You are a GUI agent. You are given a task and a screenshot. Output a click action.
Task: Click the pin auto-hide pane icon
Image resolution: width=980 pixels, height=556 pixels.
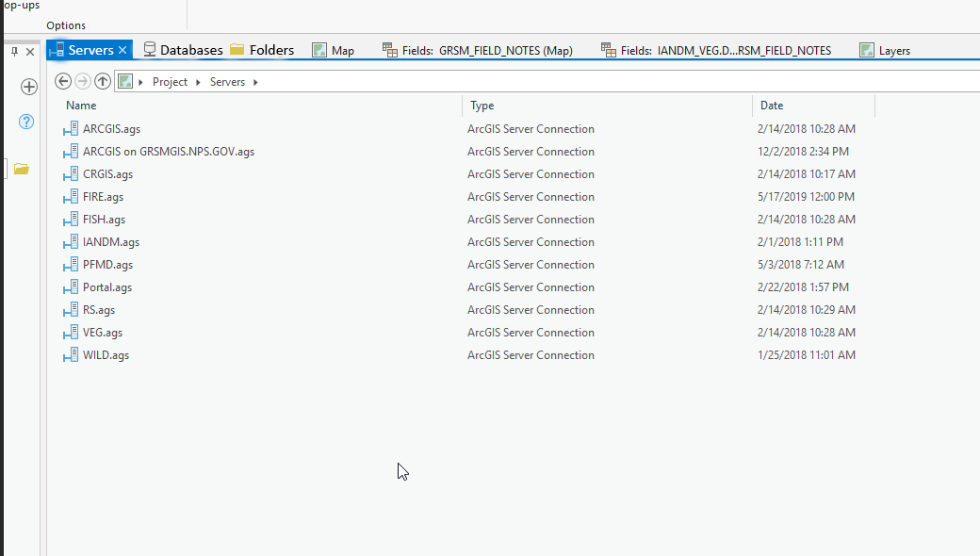coord(14,52)
